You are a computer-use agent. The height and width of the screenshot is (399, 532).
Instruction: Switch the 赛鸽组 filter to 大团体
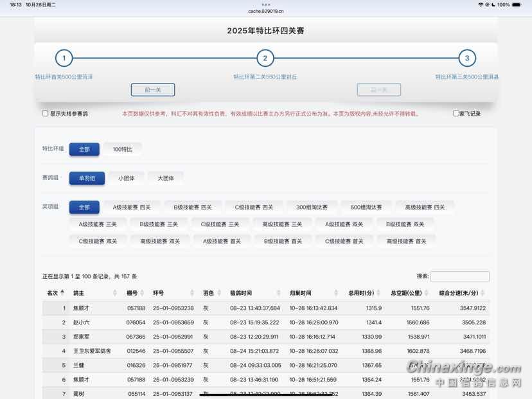point(166,179)
